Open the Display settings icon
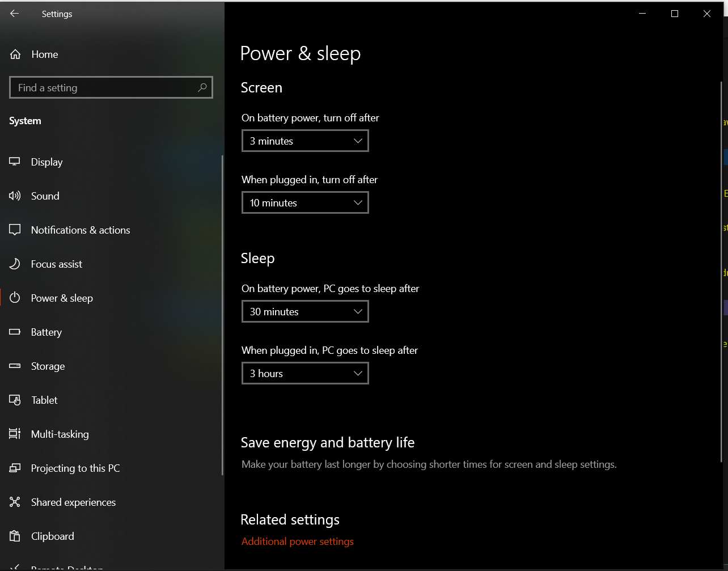This screenshot has height=571, width=728. 14,162
